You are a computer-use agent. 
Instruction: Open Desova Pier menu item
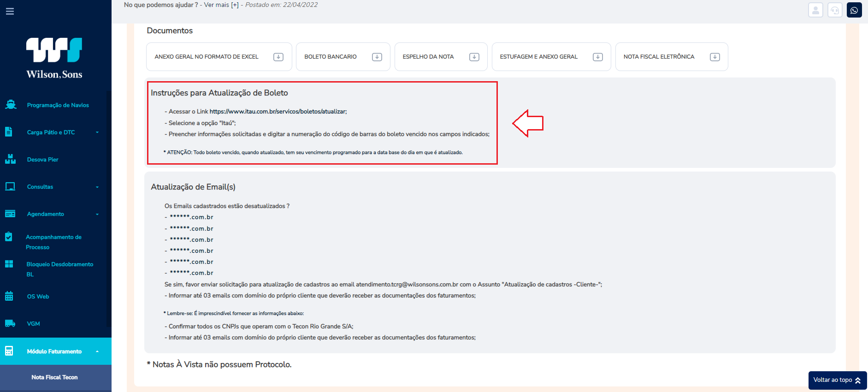(43, 160)
